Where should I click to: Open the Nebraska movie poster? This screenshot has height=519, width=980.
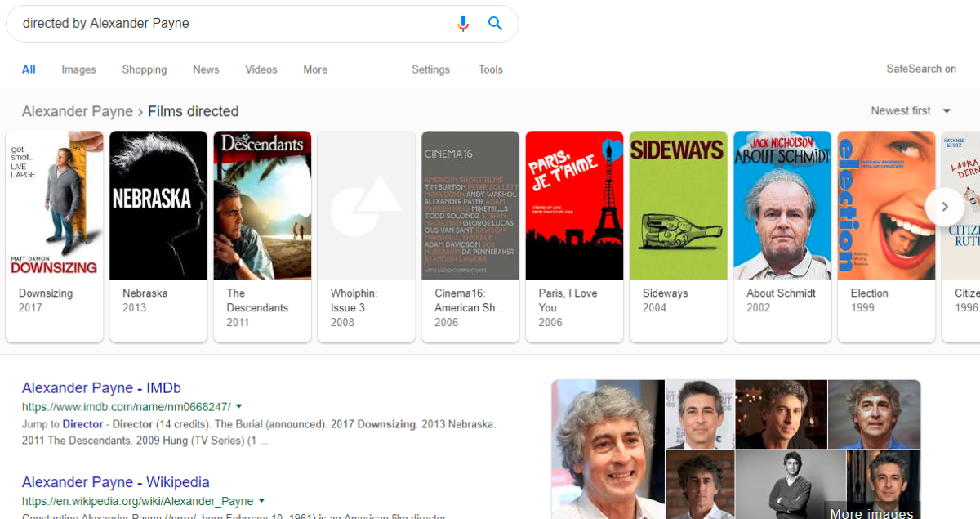(x=158, y=205)
